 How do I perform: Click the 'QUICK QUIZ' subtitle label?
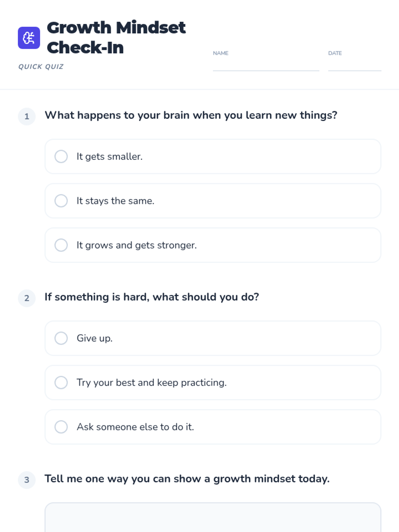click(41, 66)
